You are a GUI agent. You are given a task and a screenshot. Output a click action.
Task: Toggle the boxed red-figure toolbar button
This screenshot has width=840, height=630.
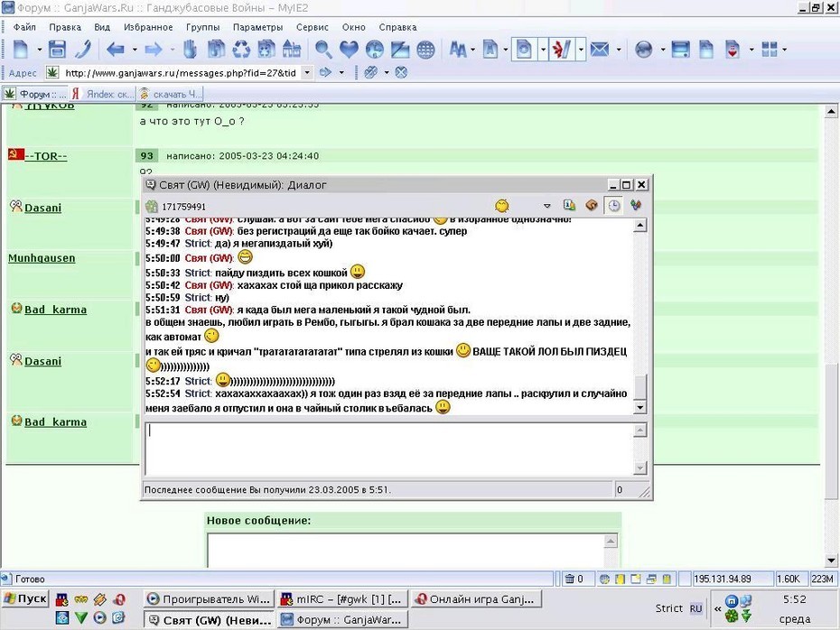[561, 50]
